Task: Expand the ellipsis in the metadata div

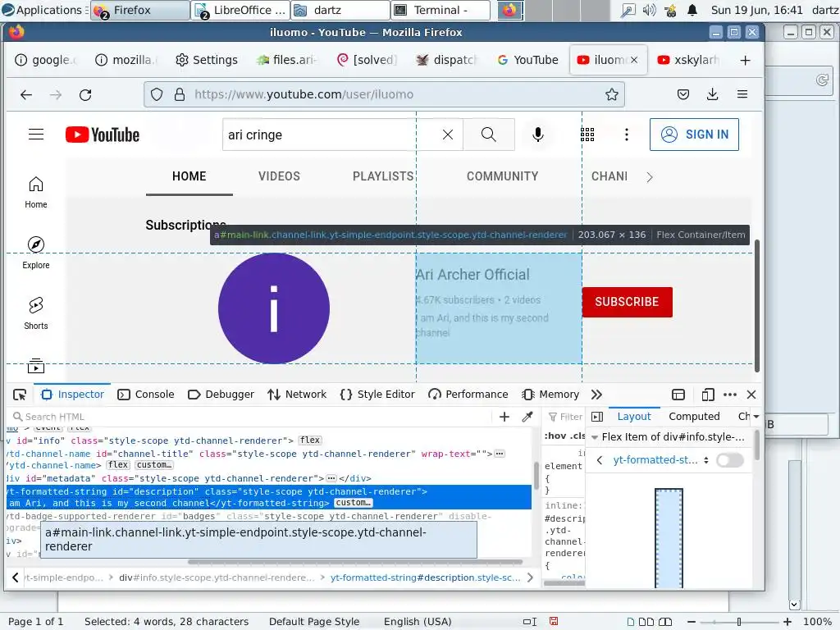Action: 331,478
